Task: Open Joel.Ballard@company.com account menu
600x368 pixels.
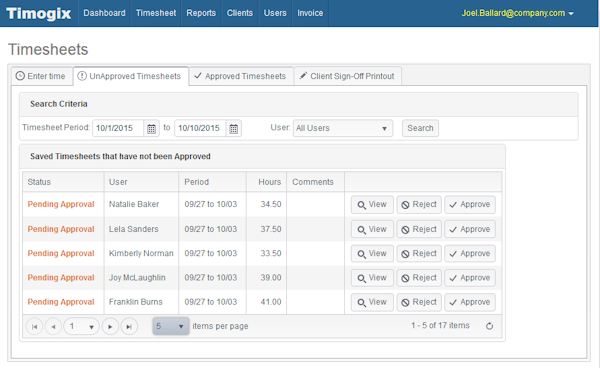Action: [x=517, y=13]
